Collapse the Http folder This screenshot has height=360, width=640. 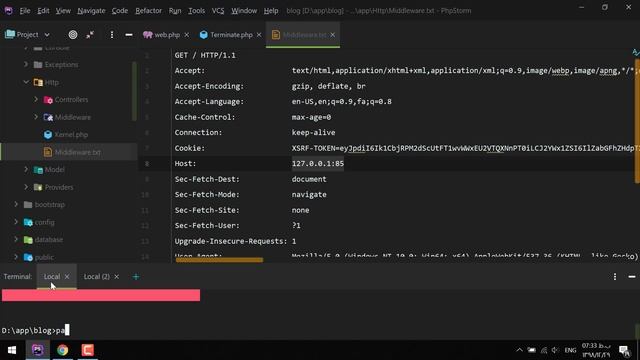26,82
